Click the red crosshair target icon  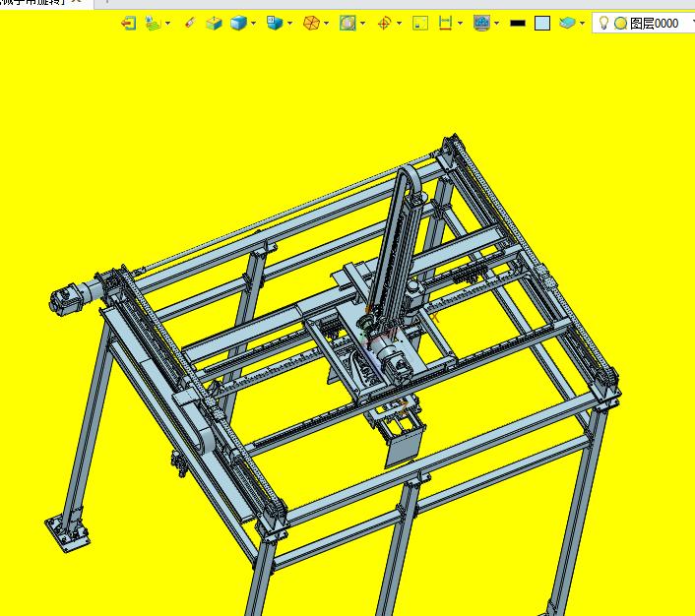coord(384,23)
